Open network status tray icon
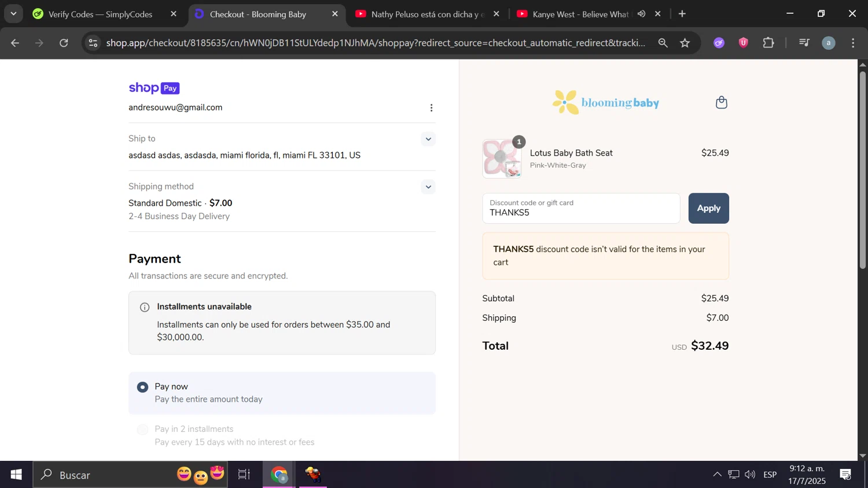The width and height of the screenshot is (868, 488). click(734, 475)
